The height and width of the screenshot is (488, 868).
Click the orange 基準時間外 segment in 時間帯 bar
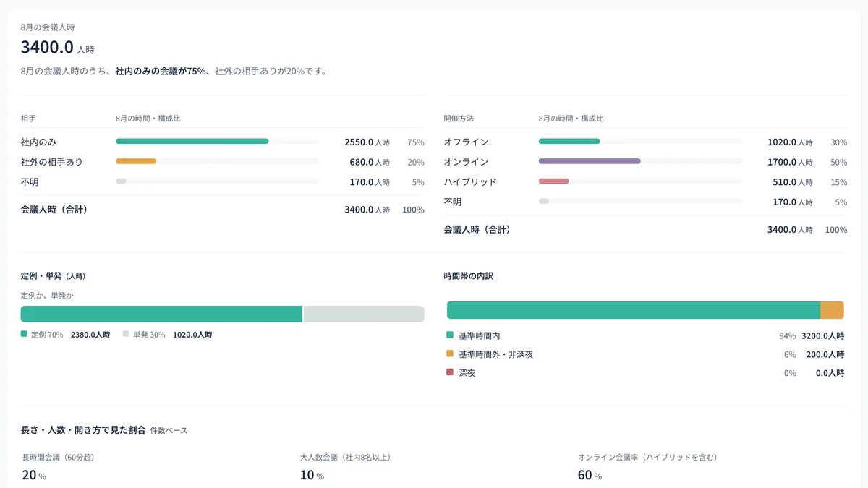pyautogui.click(x=832, y=310)
